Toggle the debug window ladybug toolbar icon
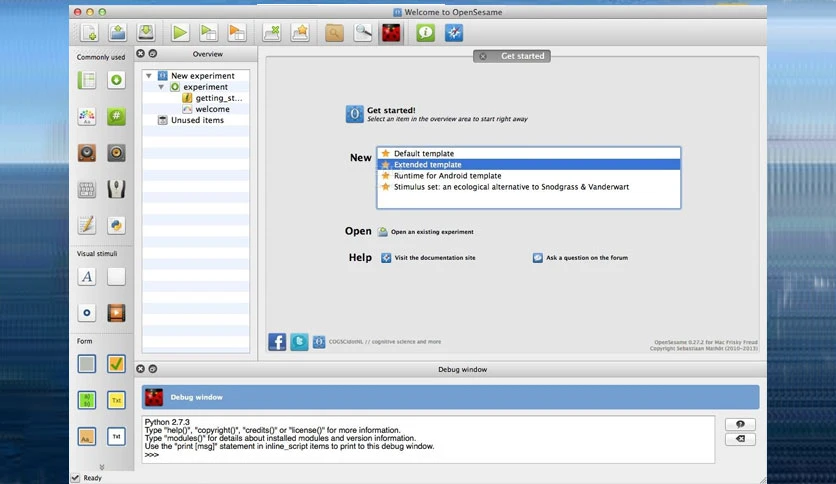Image resolution: width=836 pixels, height=484 pixels. [x=391, y=33]
